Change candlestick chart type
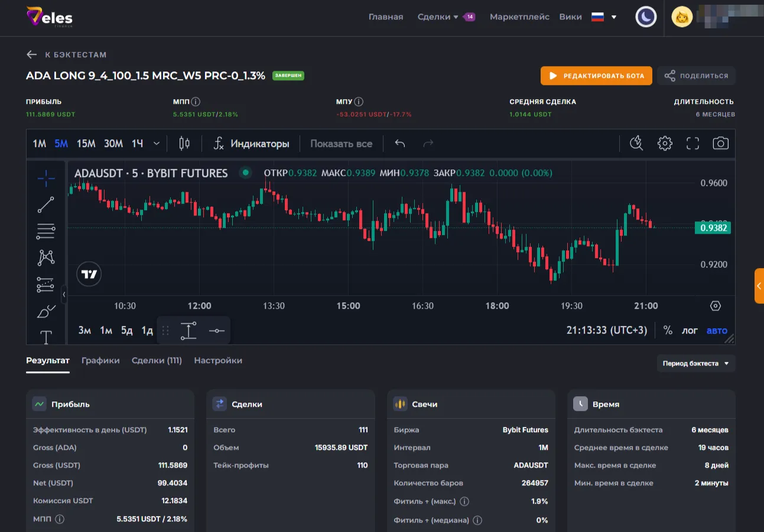764x532 pixels. [x=184, y=143]
